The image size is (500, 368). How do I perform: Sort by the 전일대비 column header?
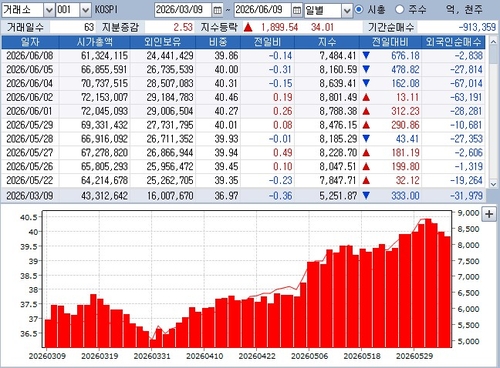point(390,42)
